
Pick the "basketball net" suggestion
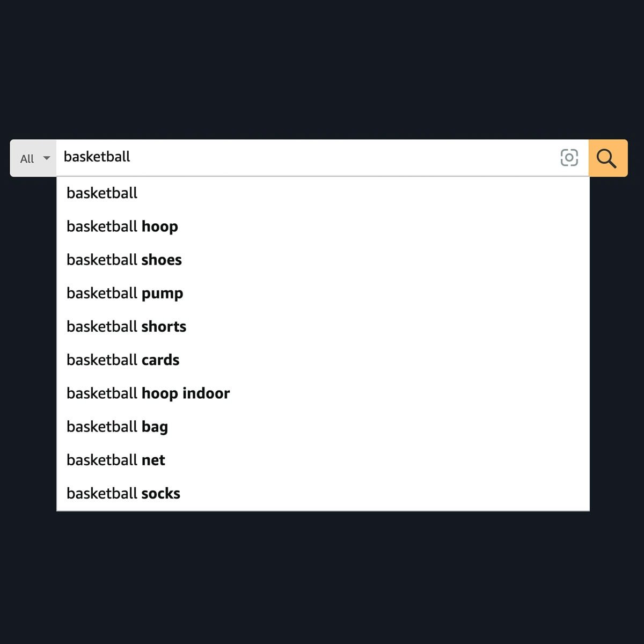pos(116,460)
